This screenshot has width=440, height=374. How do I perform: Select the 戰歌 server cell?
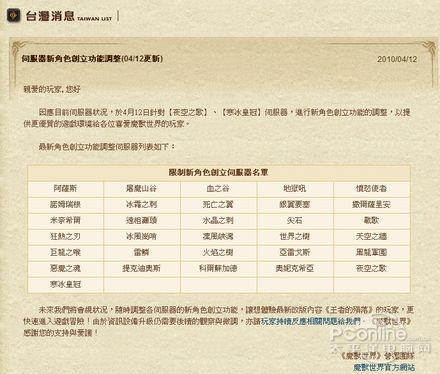(371, 221)
